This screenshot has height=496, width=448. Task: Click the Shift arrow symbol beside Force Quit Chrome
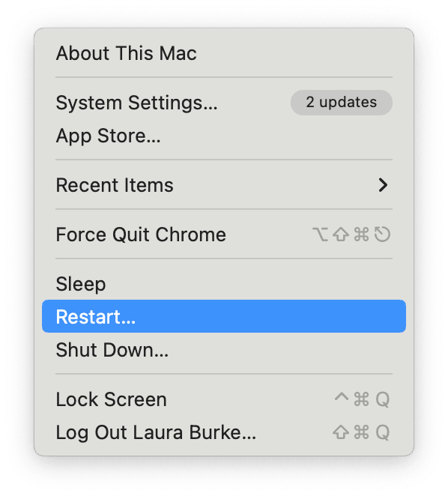tap(341, 235)
